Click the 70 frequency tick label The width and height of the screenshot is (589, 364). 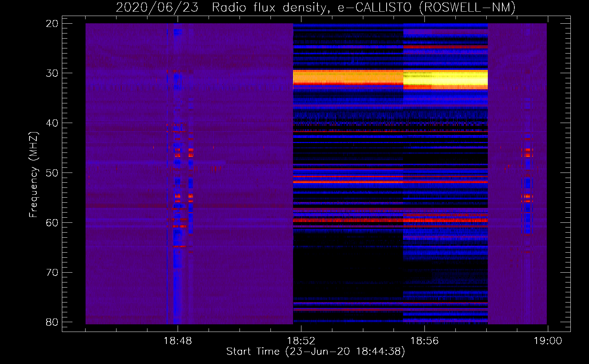[x=52, y=273]
